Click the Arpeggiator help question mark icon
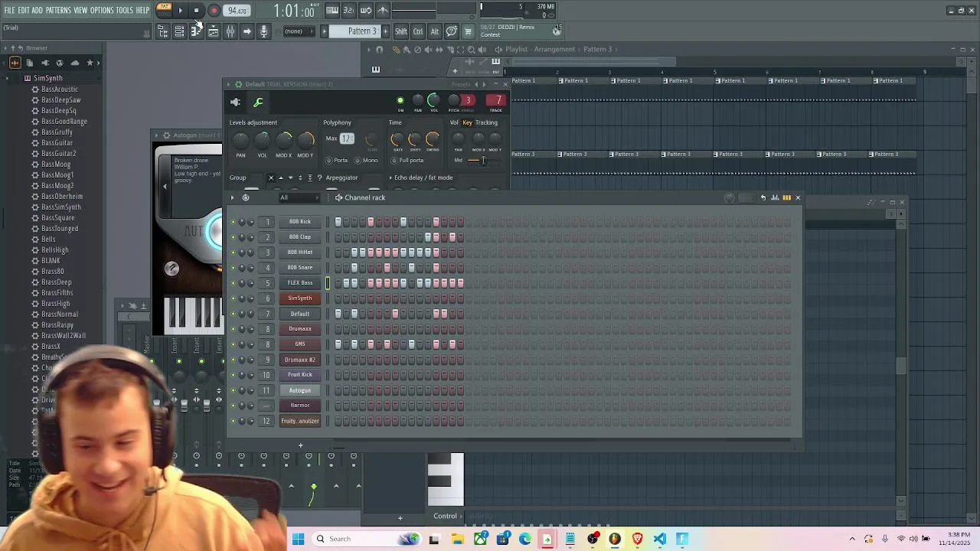 click(319, 178)
